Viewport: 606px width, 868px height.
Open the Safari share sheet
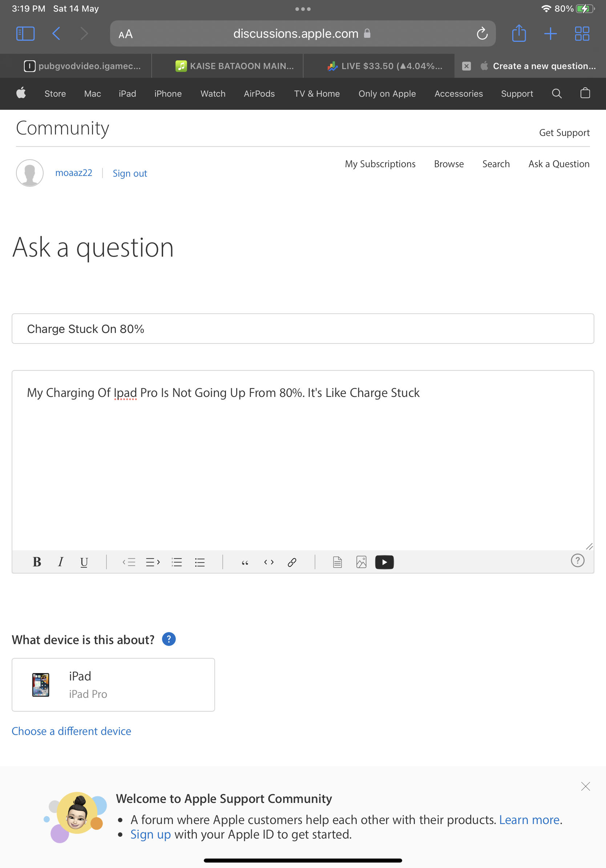519,33
